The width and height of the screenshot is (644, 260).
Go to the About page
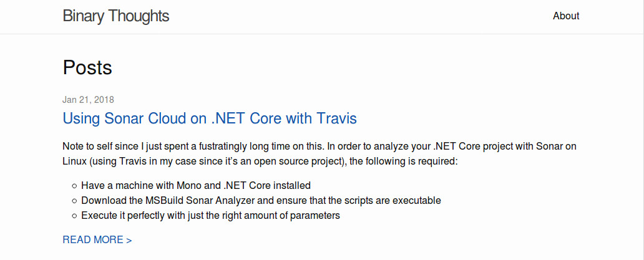[566, 16]
